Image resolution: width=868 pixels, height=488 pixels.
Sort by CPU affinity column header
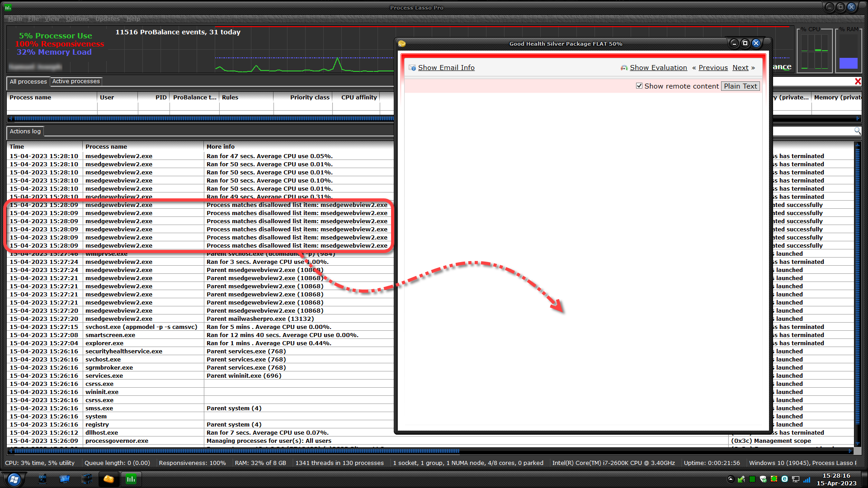[356, 97]
